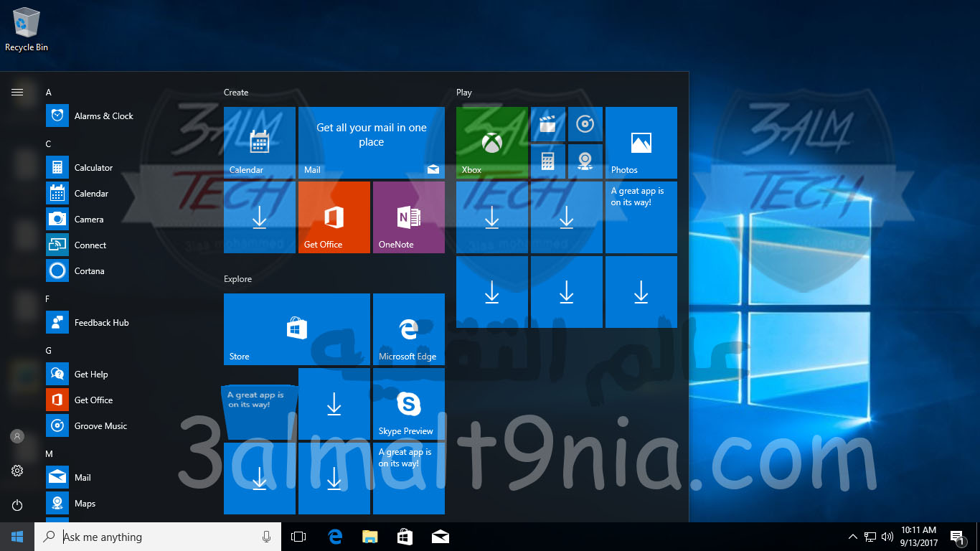The height and width of the screenshot is (551, 980).
Task: Focus the 'Ask me anything' search box
Action: pos(158,537)
